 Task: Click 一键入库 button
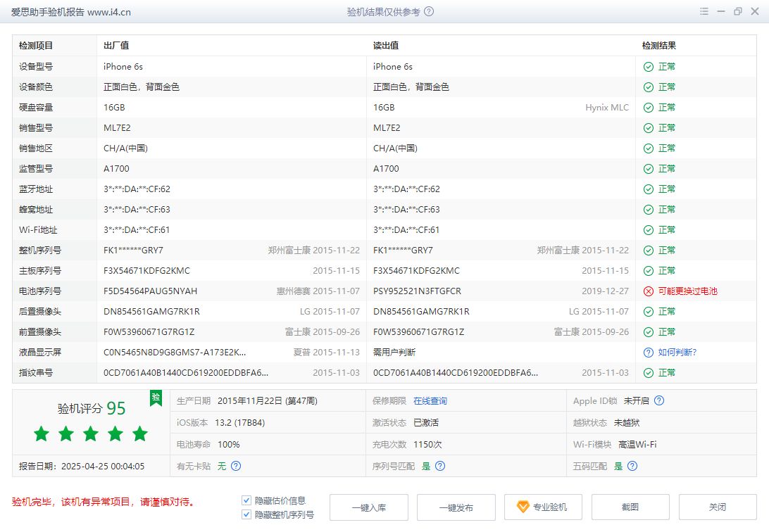(369, 507)
